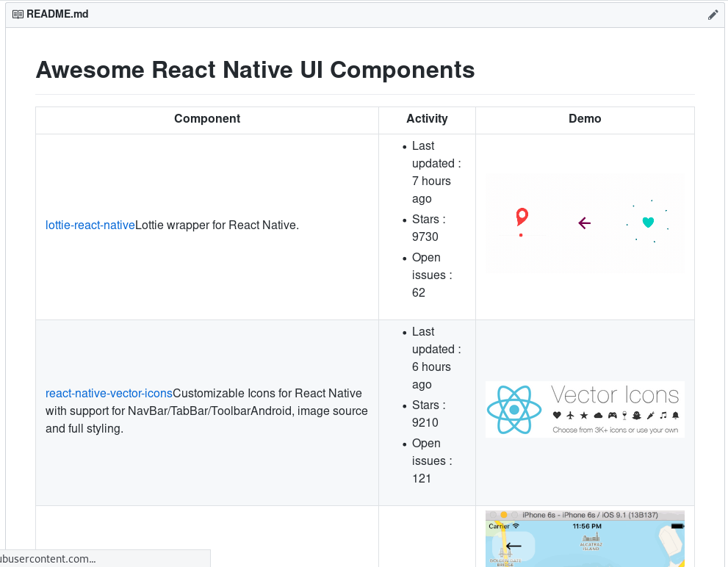Open the lottie-react-native repository link
Screen dimensions: 728x567
[90, 225]
